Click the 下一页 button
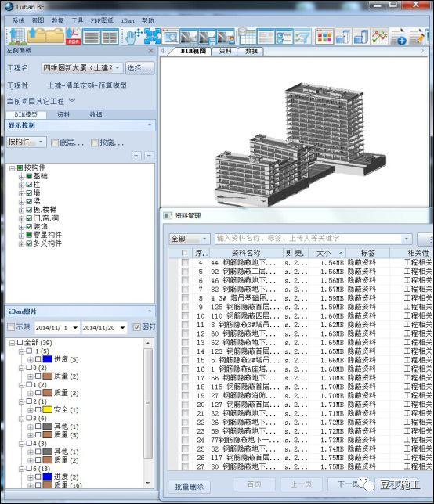Screen dimensions: 434x504 (x=349, y=484)
